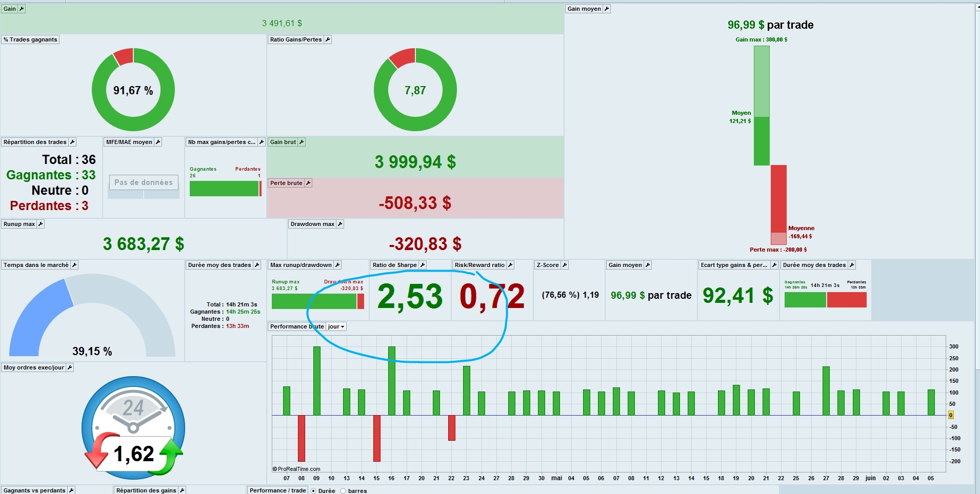The height and width of the screenshot is (494, 980).
Task: Open the Répartition des gains wrench icon
Action: tap(182, 490)
